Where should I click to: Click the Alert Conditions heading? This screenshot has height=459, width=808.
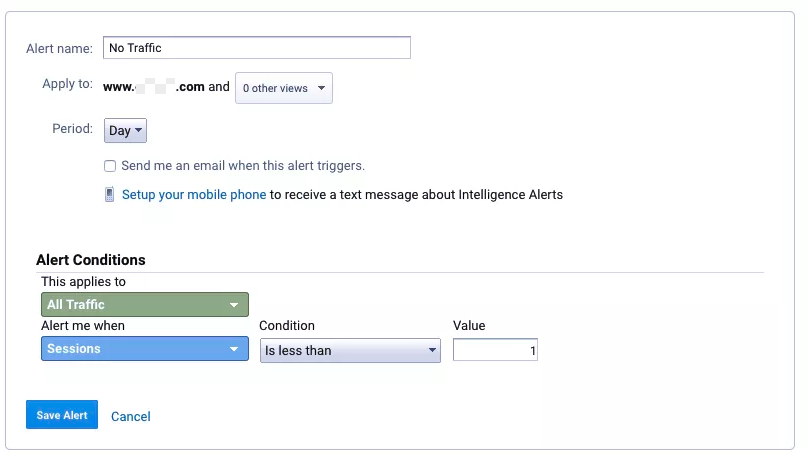(x=91, y=260)
